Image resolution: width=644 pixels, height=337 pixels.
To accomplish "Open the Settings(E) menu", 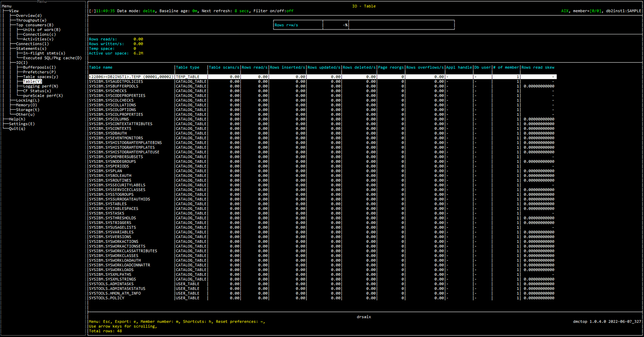I will click(22, 124).
